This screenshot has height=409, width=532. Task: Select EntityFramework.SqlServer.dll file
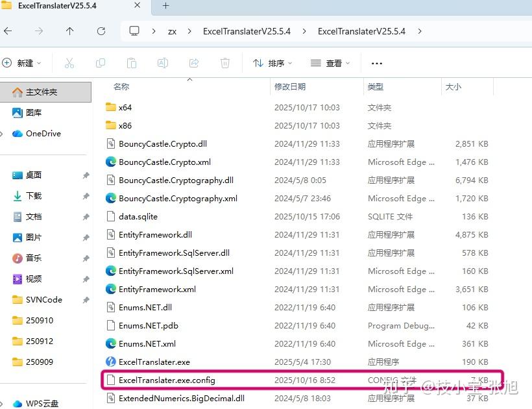pos(174,253)
